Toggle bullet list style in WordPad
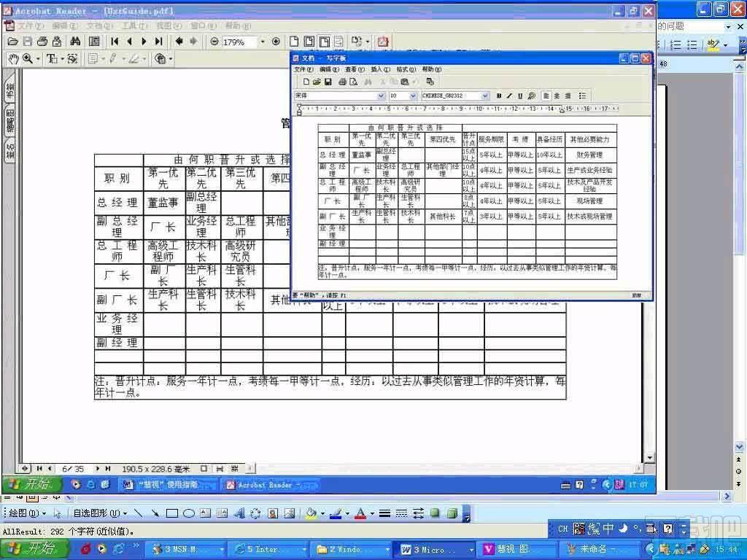 tap(582, 96)
